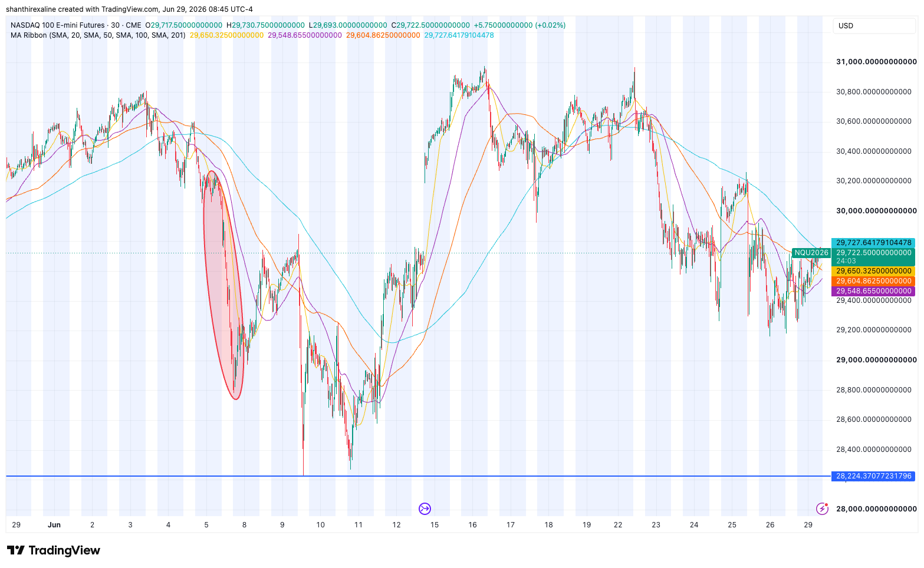This screenshot has height=568, width=924.
Task: Select the yellow 29,650.325 value in MA Ribbon legend
Action: point(226,35)
